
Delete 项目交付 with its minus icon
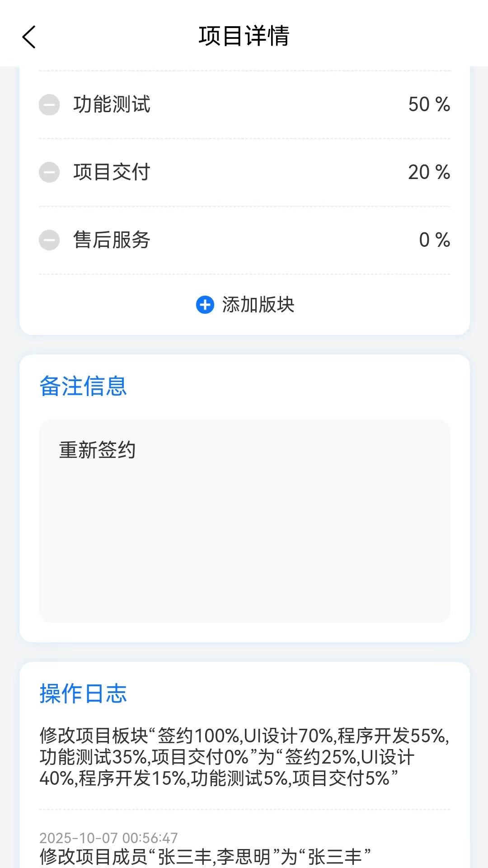pos(49,172)
